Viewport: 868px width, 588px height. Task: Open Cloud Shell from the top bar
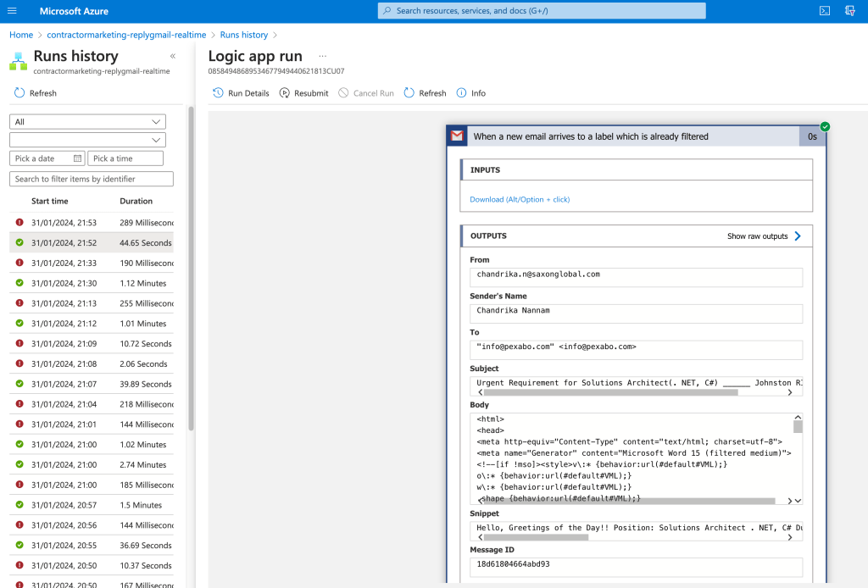[825, 11]
